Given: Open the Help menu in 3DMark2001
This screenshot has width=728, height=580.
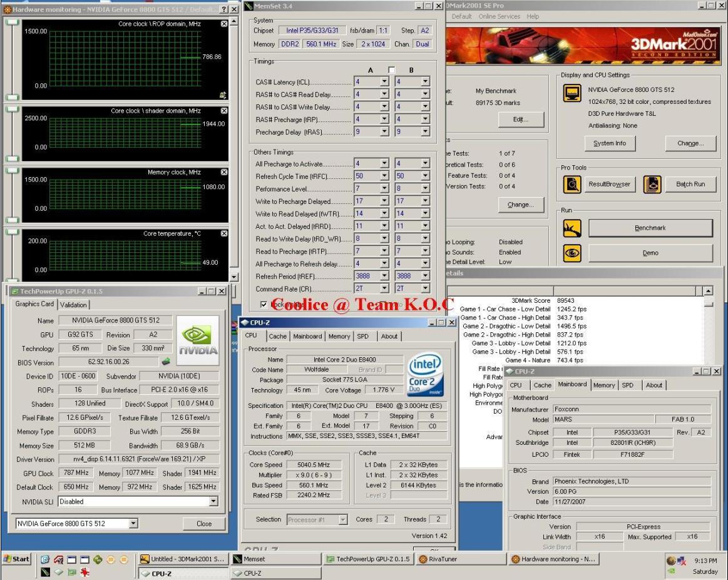Looking at the screenshot, I should click(x=533, y=16).
